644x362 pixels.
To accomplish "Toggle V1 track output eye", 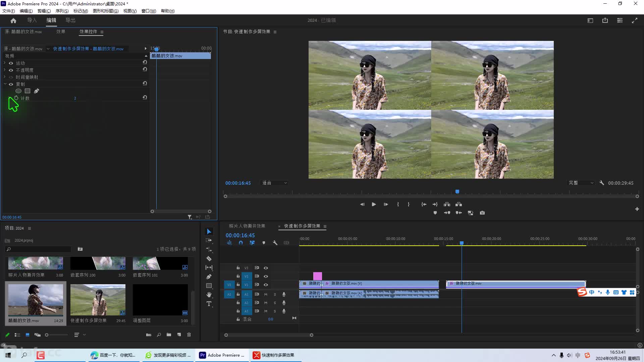I will (266, 285).
